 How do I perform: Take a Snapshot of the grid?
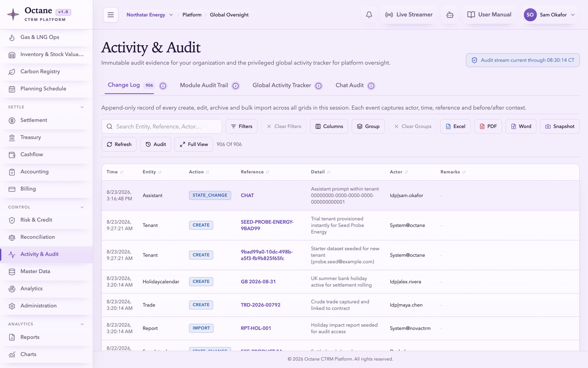coord(560,126)
